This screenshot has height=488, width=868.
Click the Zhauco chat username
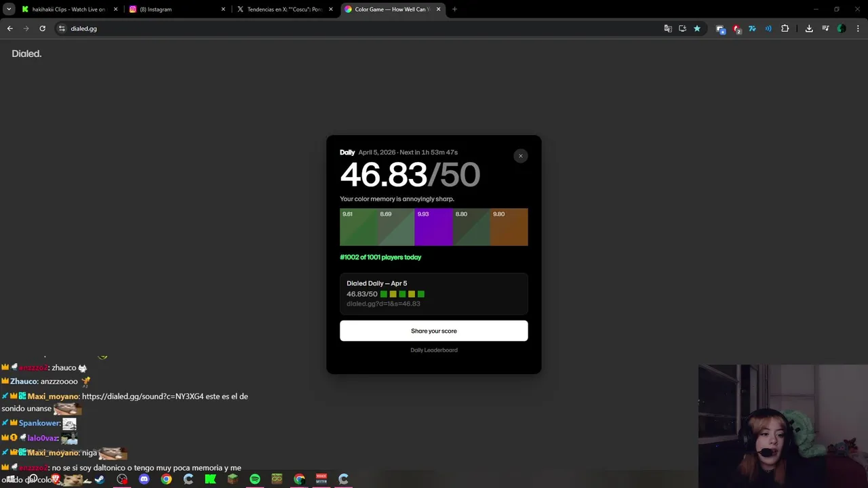24,382
